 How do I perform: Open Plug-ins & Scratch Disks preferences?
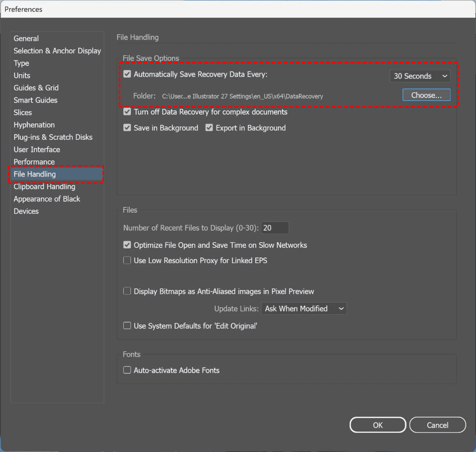point(53,137)
